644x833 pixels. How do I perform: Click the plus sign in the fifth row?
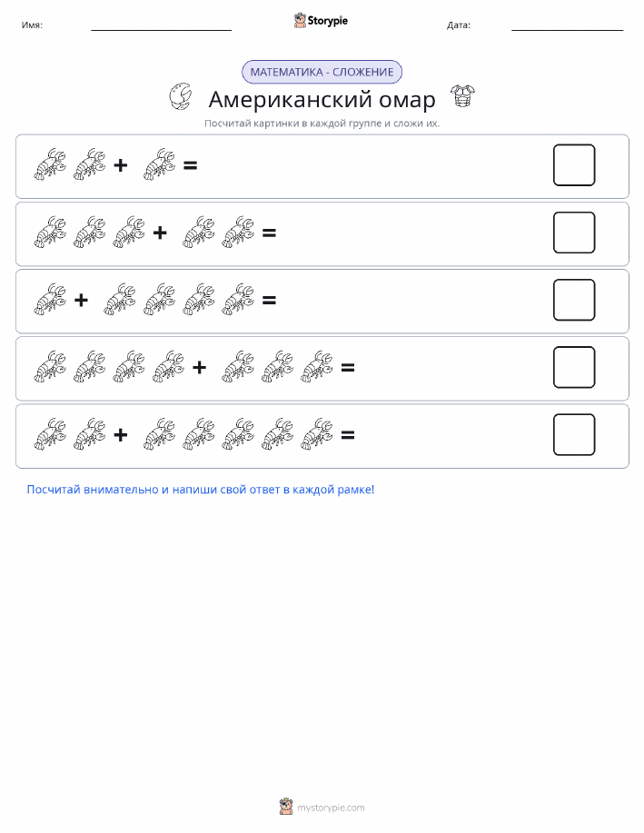[x=121, y=435]
